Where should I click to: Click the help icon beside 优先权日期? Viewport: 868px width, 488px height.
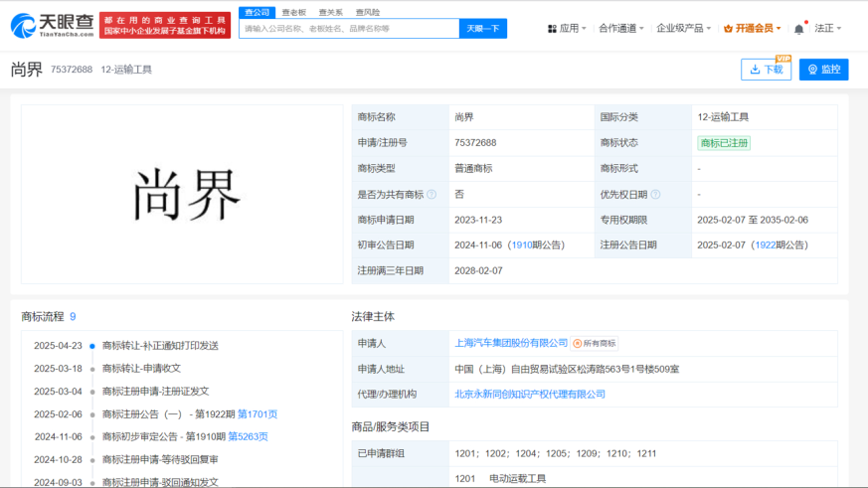coord(655,194)
